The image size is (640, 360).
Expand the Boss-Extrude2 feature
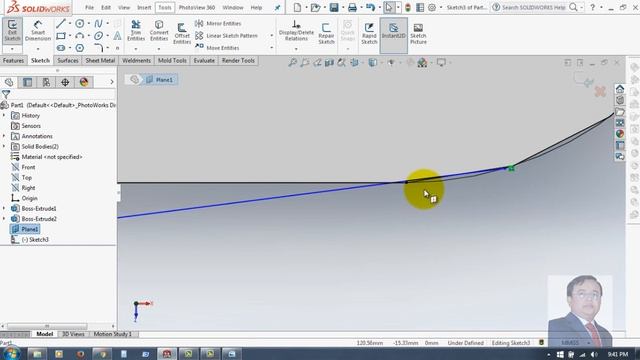(x=4, y=219)
